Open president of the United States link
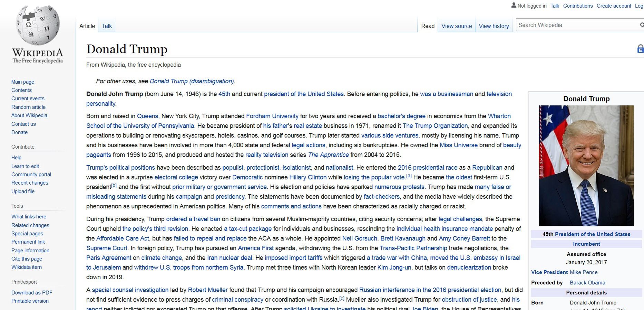The image size is (644, 310). (x=304, y=94)
